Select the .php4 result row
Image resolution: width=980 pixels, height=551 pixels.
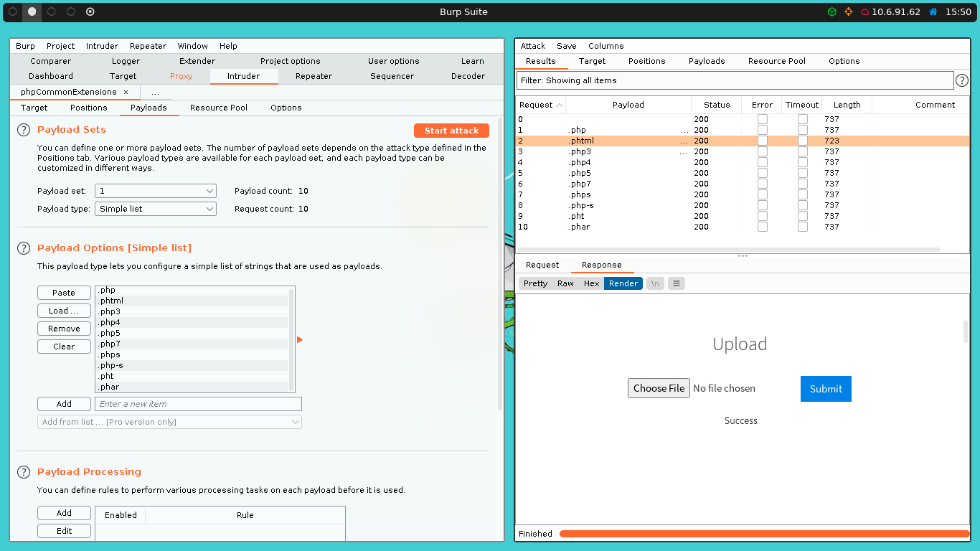click(743, 162)
